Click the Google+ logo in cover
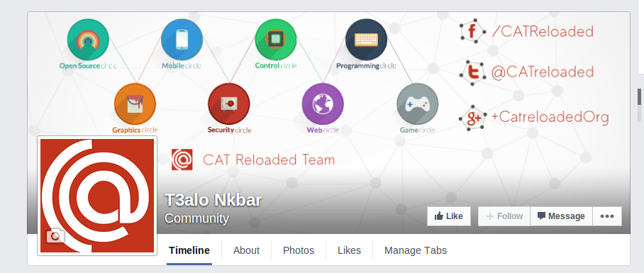 pyautogui.click(x=472, y=118)
